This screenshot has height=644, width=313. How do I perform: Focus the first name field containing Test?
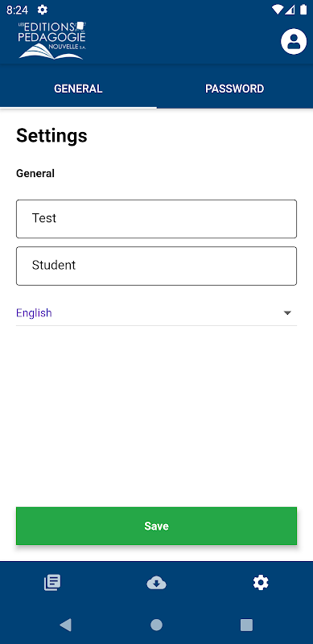[x=156, y=219]
